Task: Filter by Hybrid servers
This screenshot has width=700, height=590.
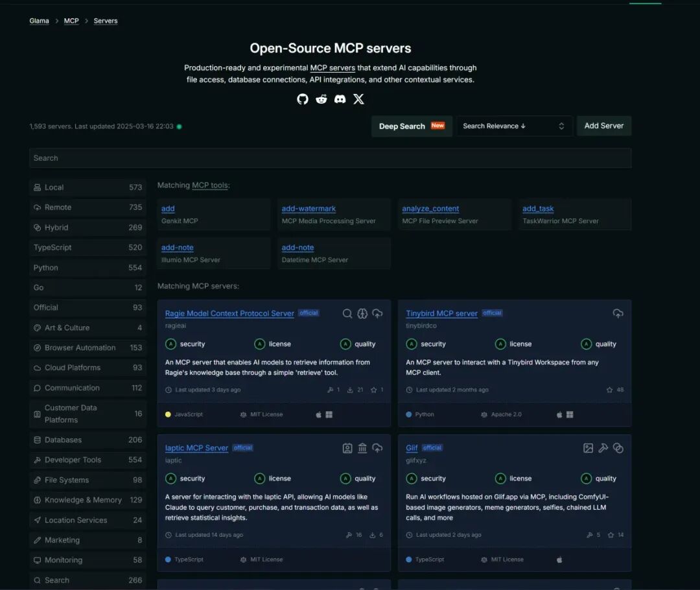Action: click(88, 228)
